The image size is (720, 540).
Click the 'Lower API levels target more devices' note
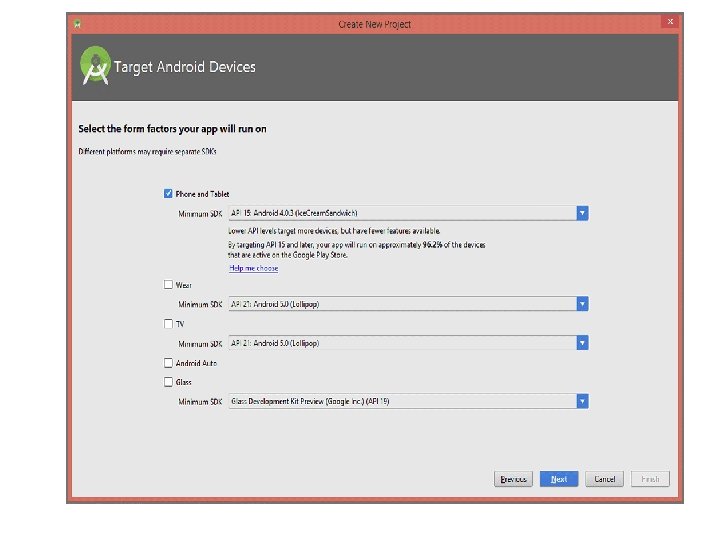pyautogui.click(x=334, y=231)
